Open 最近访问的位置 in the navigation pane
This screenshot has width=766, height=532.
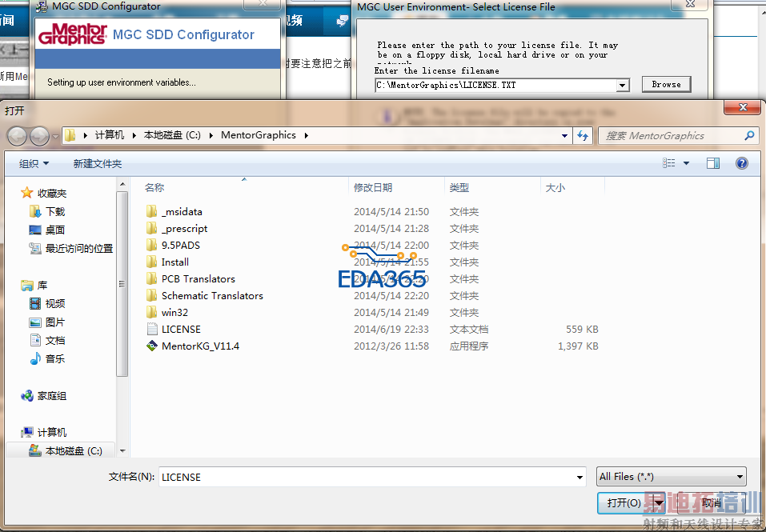pos(79,249)
